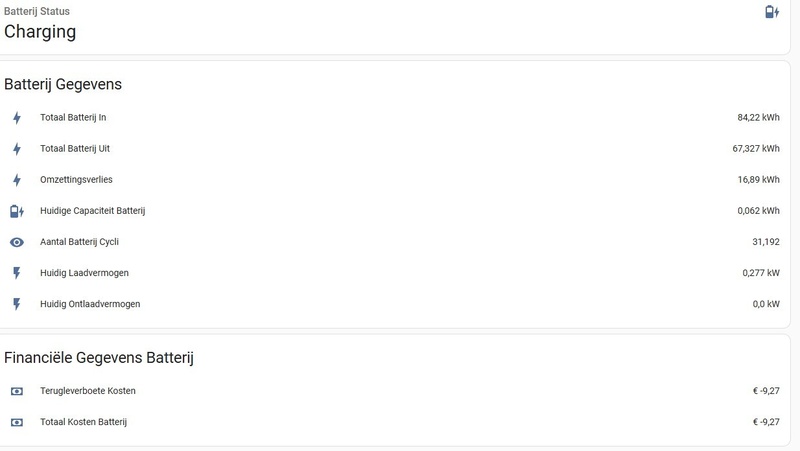Screen dimensions: 800x451
Task: Click the Charging status text
Action: pos(40,32)
